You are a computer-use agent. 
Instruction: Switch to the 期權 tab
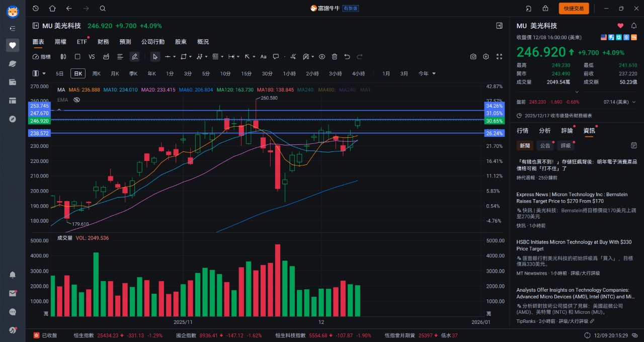[x=60, y=42]
